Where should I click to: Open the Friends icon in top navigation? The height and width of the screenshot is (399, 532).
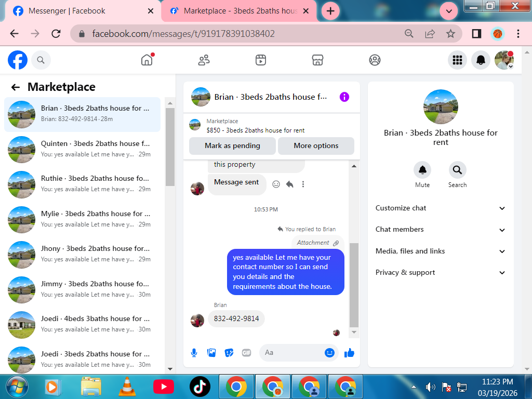[204, 60]
